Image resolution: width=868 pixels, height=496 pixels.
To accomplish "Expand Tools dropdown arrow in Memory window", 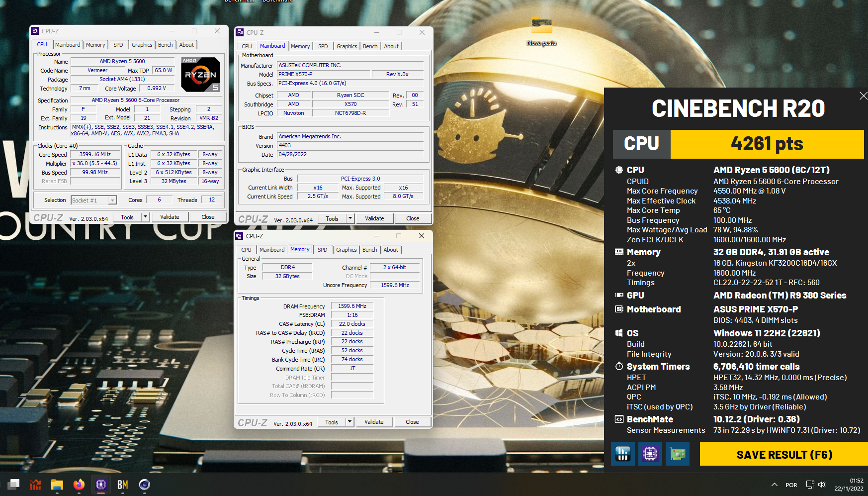I will tap(349, 422).
